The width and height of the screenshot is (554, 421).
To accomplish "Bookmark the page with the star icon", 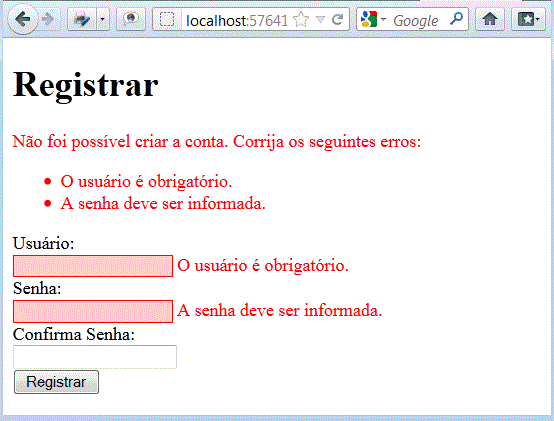I will click(x=301, y=19).
